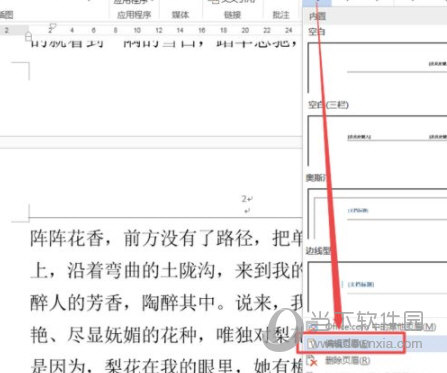
Task: Click the 媒体 group label in ribbon
Action: click(180, 15)
